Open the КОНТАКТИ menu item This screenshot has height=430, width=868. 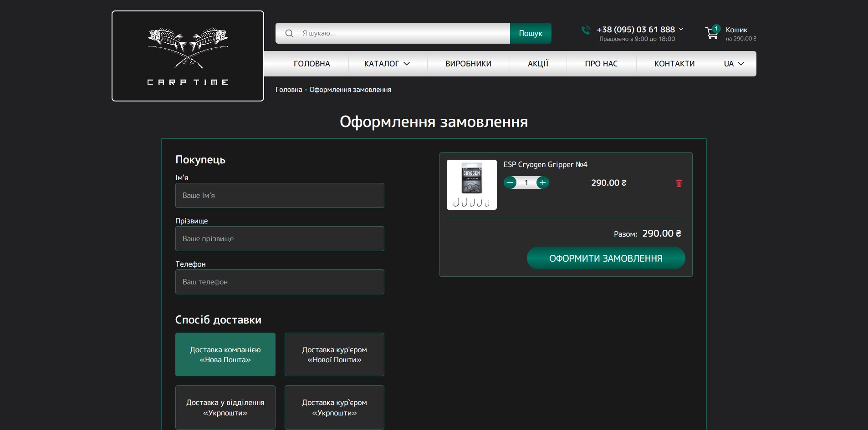point(674,64)
